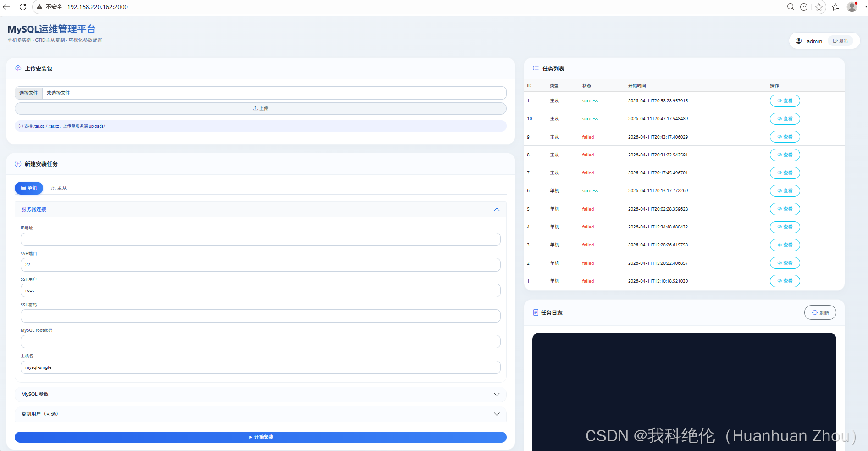View details of task ID 7

coord(785,173)
